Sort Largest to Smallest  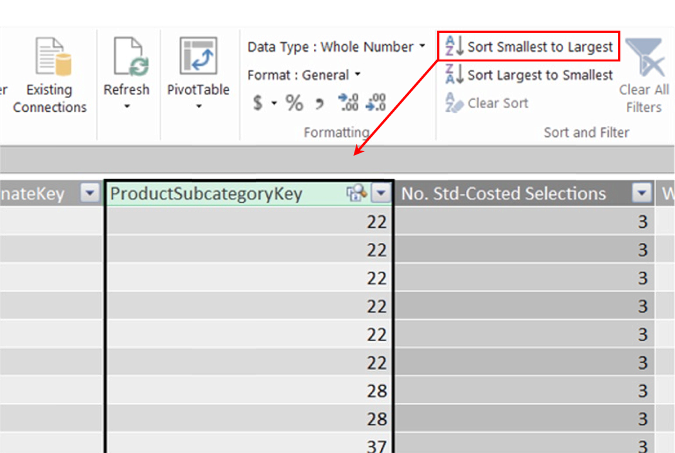coord(530,74)
